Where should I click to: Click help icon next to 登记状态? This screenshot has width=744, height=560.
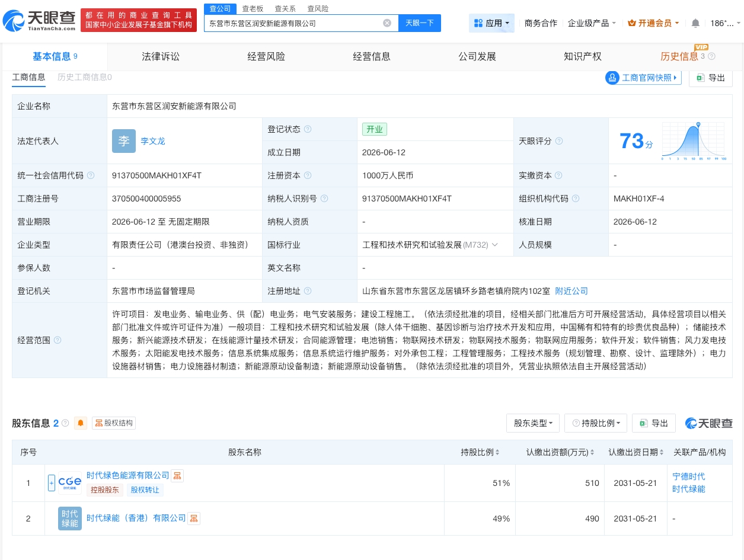[308, 129]
